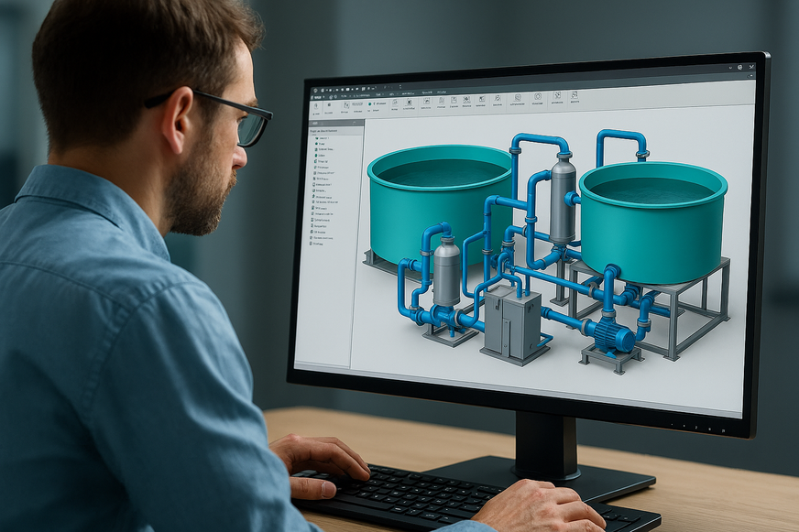Select the second item in the feature tree
The width and height of the screenshot is (799, 532).
tap(321, 146)
